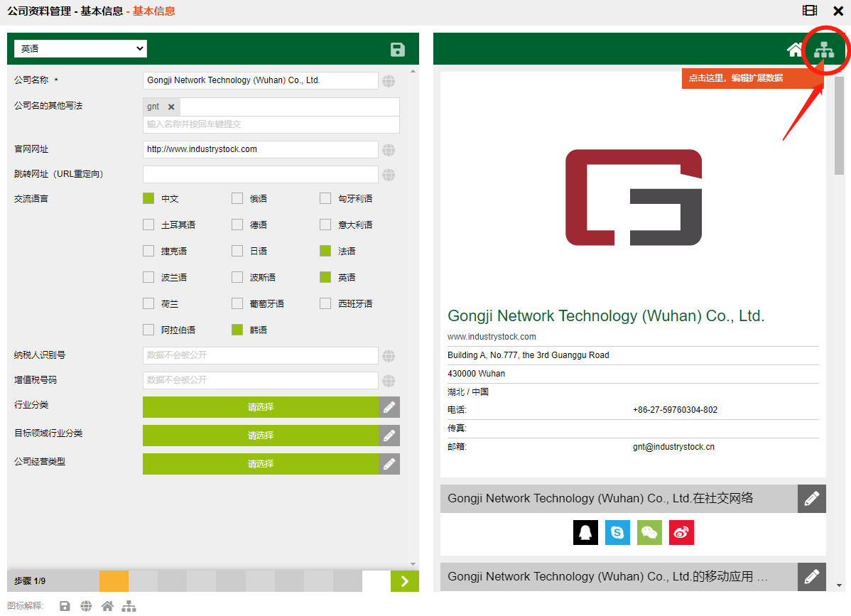Open the home icon in the preview header
851x616 pixels.
(x=795, y=50)
